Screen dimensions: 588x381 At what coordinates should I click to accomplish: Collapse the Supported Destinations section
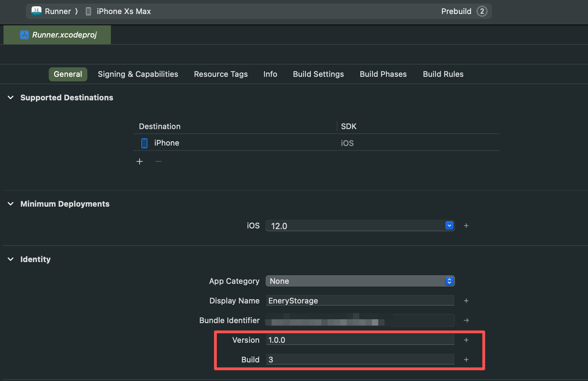pyautogui.click(x=11, y=98)
